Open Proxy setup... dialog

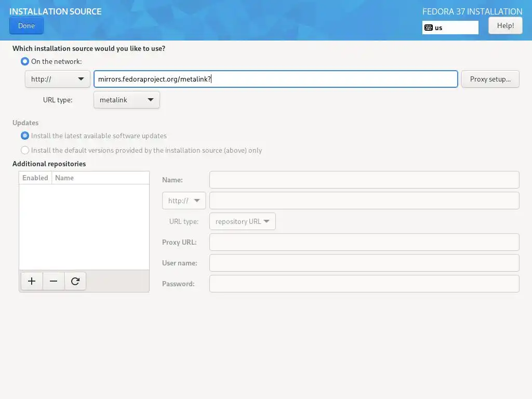point(490,79)
